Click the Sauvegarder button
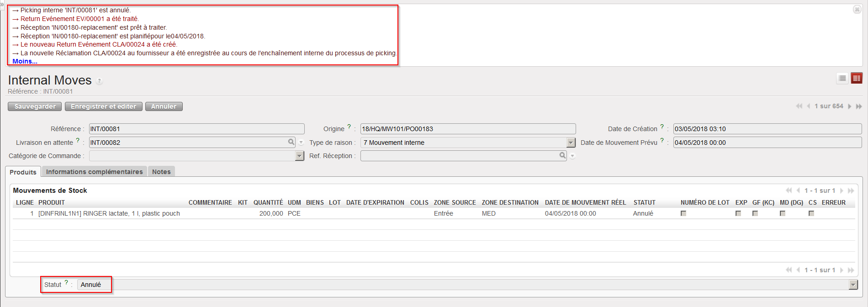This screenshot has height=307, width=868. point(35,106)
